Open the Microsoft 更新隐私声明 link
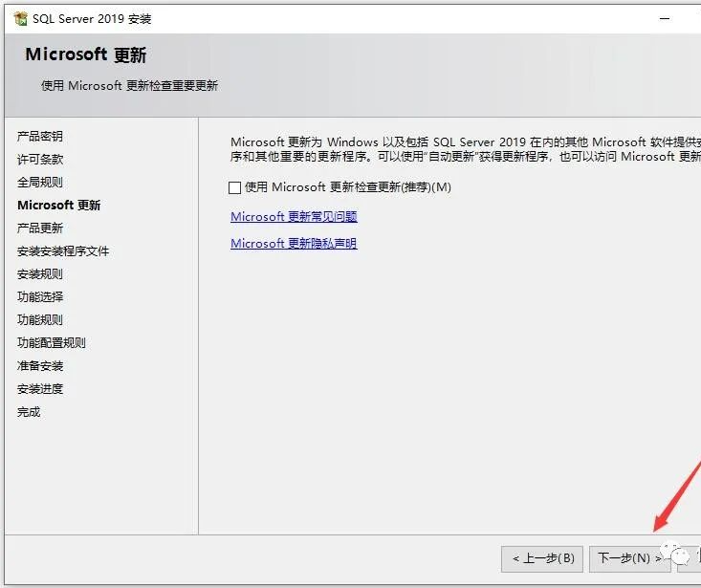The width and height of the screenshot is (701, 588). point(294,244)
